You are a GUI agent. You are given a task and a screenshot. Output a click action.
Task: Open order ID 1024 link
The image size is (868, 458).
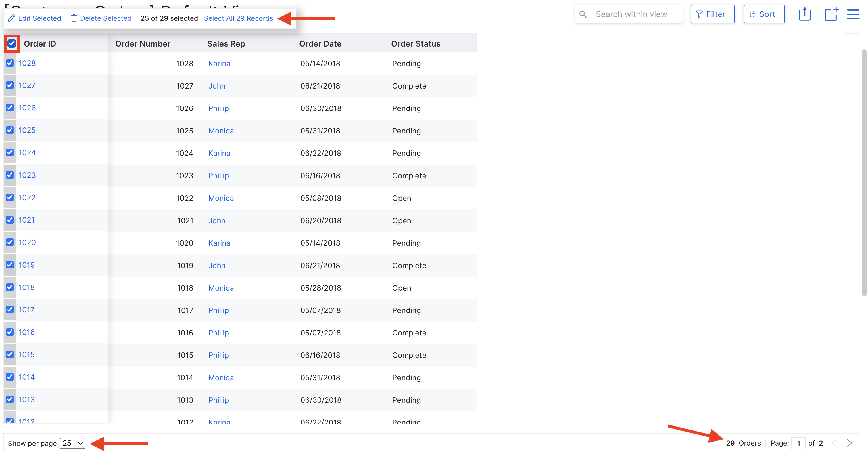[27, 153]
